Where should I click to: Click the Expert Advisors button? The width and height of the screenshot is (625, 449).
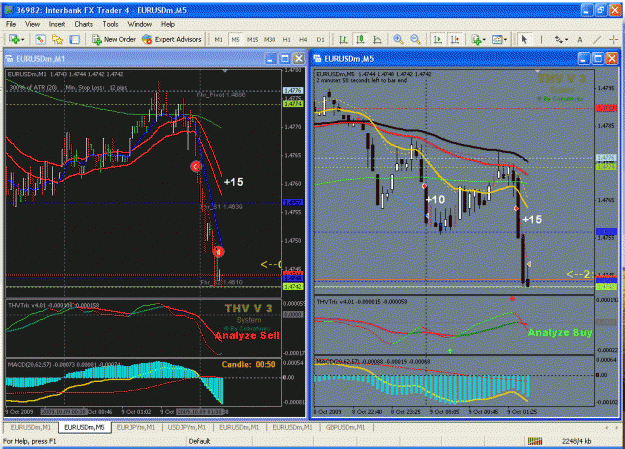(172, 39)
